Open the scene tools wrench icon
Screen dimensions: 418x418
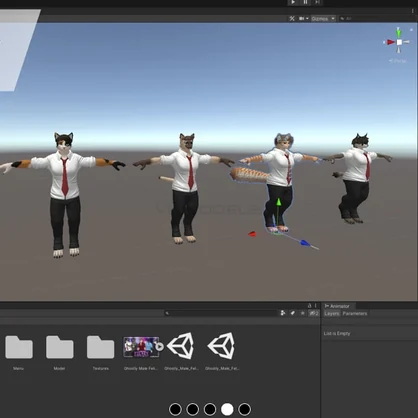[292, 19]
